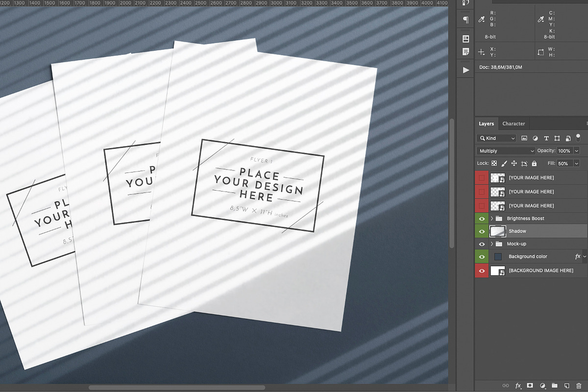Screen dimensions: 588x392
Task: Click the X/Y crosshair options icon
Action: click(482, 52)
